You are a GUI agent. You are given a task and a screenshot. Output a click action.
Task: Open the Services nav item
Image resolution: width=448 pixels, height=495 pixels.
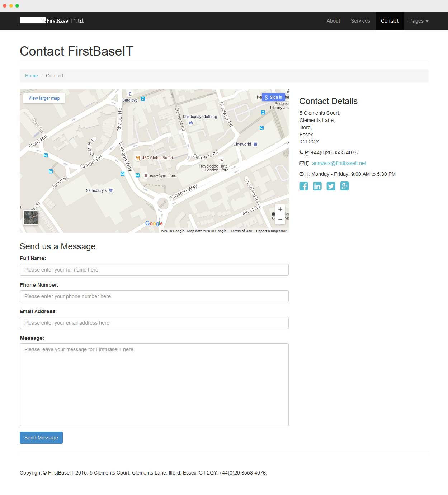(x=360, y=21)
